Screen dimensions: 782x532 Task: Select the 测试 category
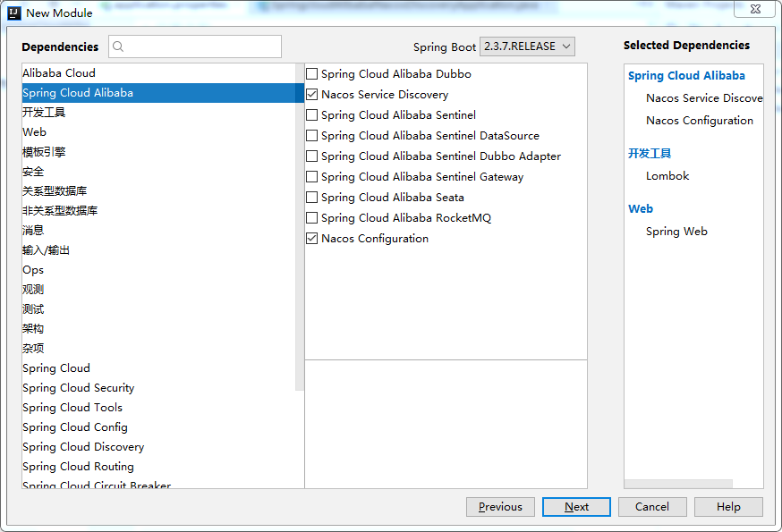(x=158, y=309)
